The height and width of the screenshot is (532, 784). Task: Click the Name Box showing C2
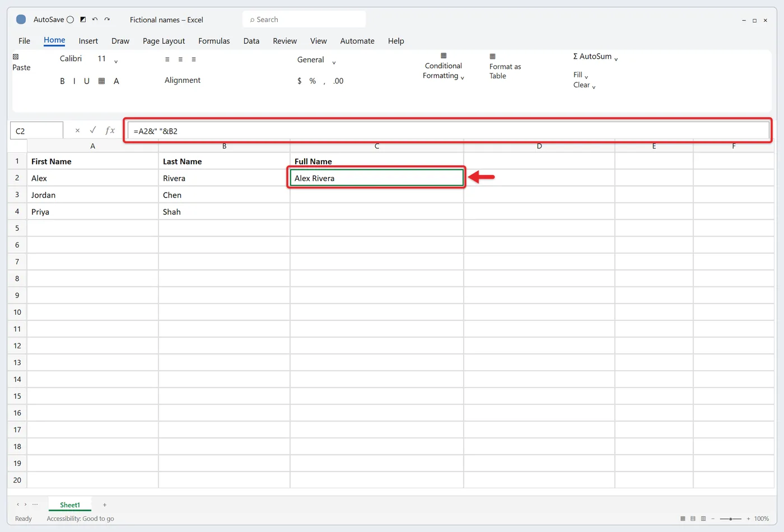[36, 131]
